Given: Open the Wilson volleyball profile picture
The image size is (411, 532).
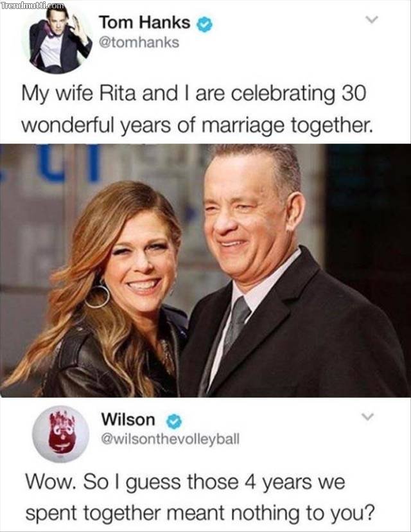Looking at the screenshot, I should pos(60,434).
